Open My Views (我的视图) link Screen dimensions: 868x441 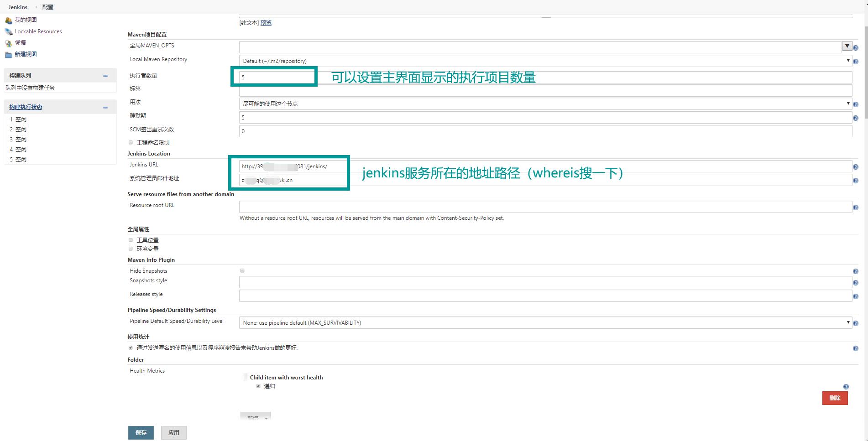tap(26, 20)
